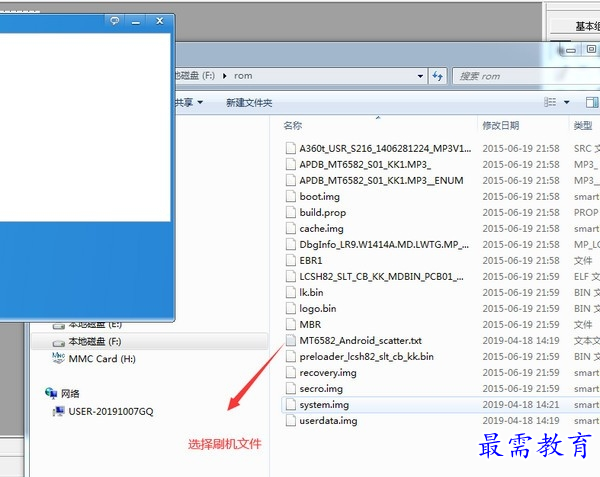This screenshot has width=600, height=477.
Task: Select the system.img file name
Action: point(324,404)
